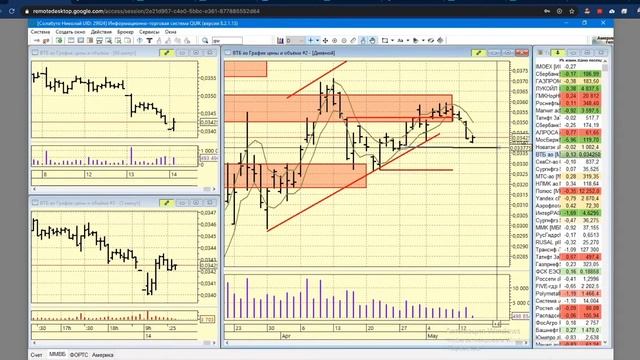This screenshot has height=360, width=640.
Task: Click the last diamond icon in chart toolbar
Action: [x=440, y=40]
